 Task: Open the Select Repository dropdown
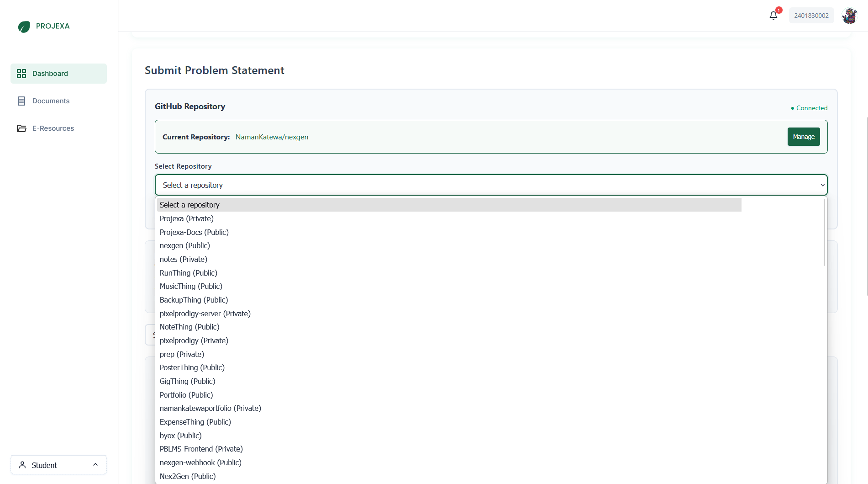[x=490, y=185]
